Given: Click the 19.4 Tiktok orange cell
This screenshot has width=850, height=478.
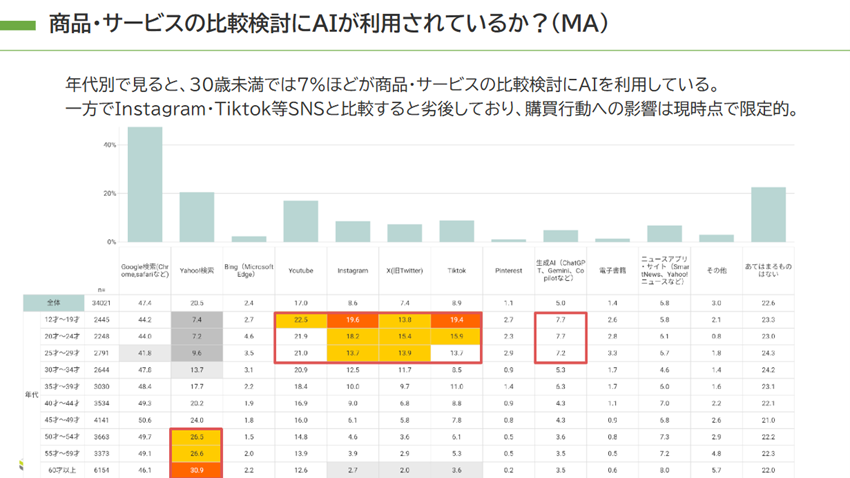Looking at the screenshot, I should point(456,318).
